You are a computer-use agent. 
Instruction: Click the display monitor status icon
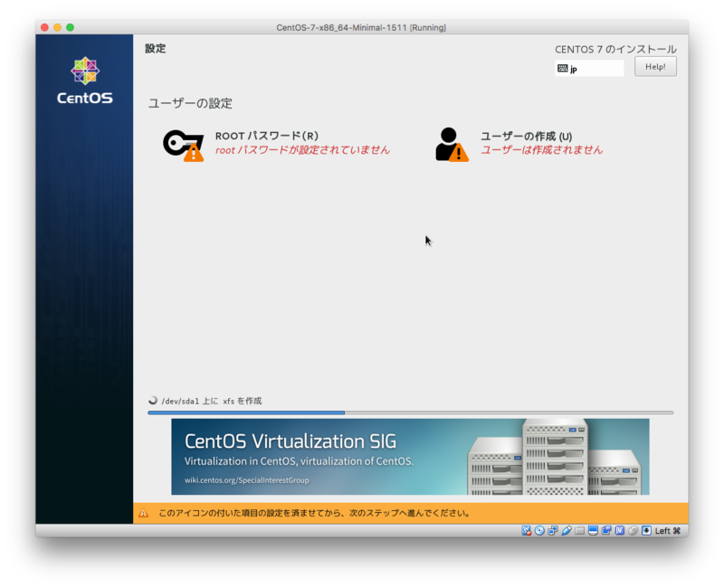pyautogui.click(x=594, y=531)
